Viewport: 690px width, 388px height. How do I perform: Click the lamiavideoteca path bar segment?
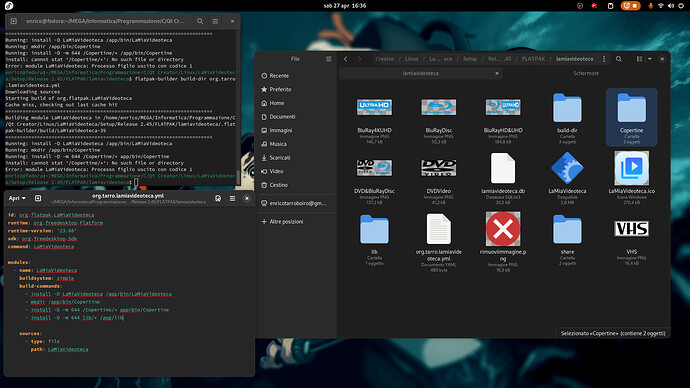[574, 59]
